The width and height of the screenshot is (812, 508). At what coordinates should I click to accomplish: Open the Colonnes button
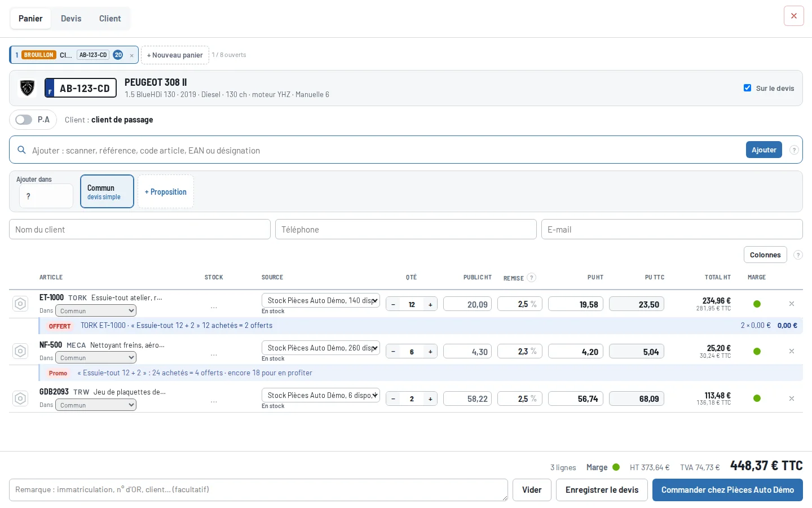[x=765, y=255]
